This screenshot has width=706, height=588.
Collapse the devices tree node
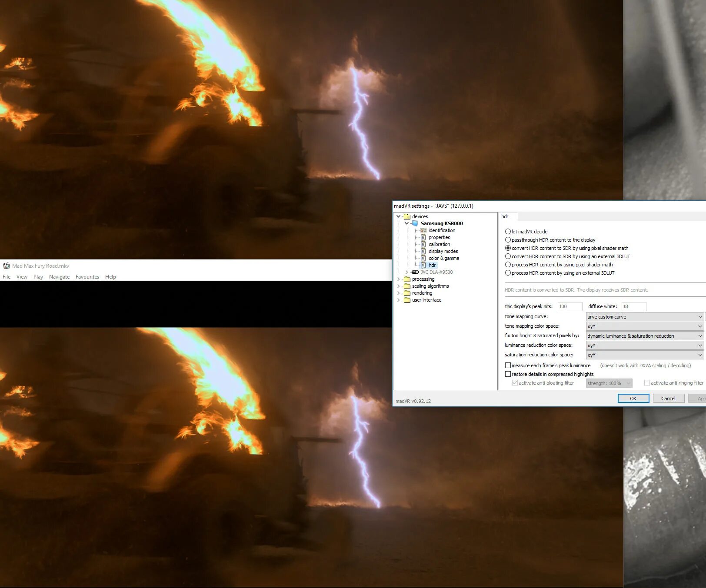pos(399,216)
